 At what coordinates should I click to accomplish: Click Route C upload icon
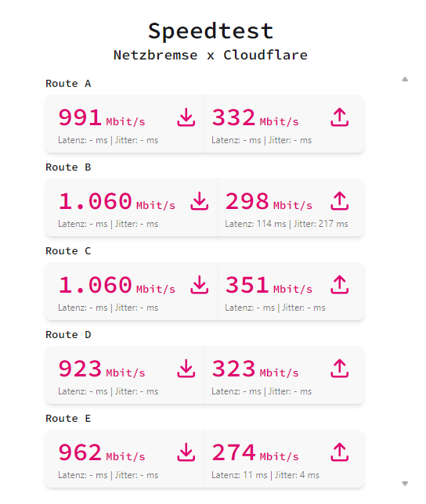point(340,285)
